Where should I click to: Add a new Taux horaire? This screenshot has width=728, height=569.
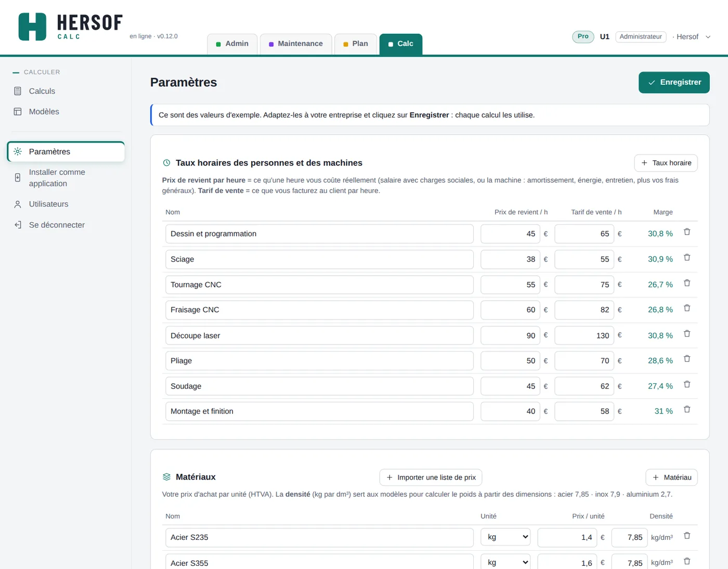(x=666, y=163)
